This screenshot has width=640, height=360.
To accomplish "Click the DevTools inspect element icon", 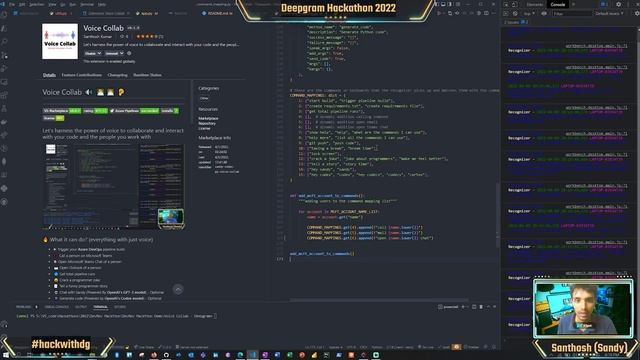I will (507, 4).
